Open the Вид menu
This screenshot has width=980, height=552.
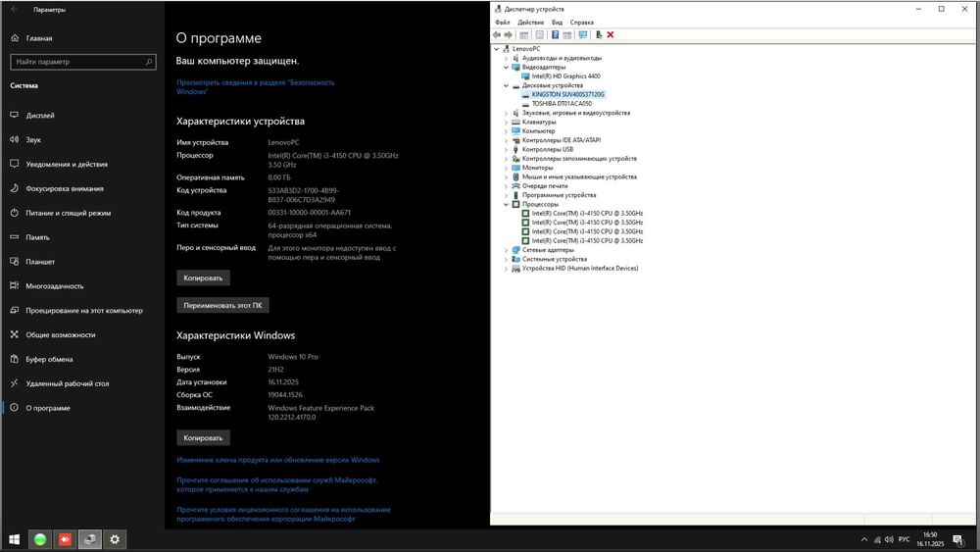[557, 23]
